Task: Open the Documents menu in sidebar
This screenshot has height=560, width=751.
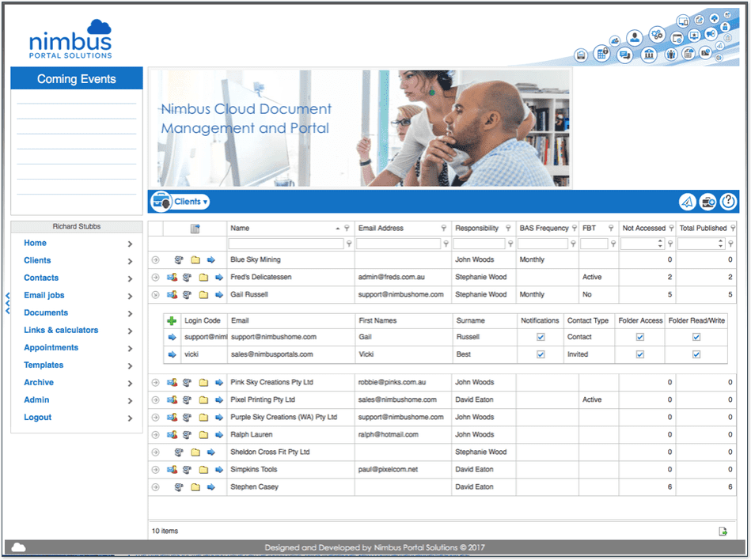Action: coord(46,313)
